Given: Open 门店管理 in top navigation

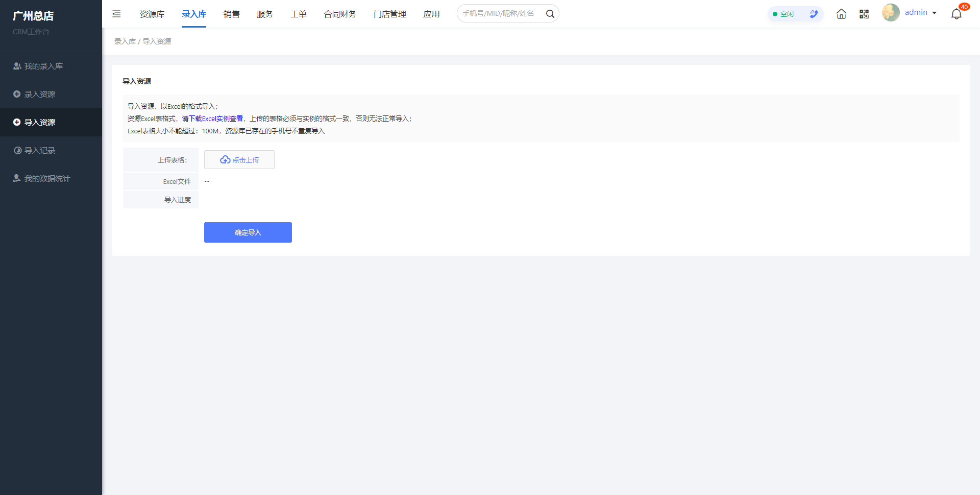Looking at the screenshot, I should click(x=389, y=14).
